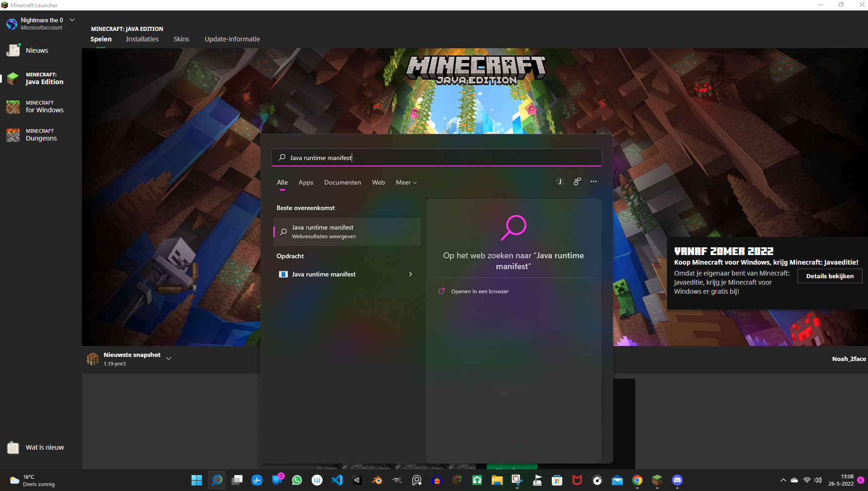Show hidden system tray icons
868x491 pixels.
point(783,480)
